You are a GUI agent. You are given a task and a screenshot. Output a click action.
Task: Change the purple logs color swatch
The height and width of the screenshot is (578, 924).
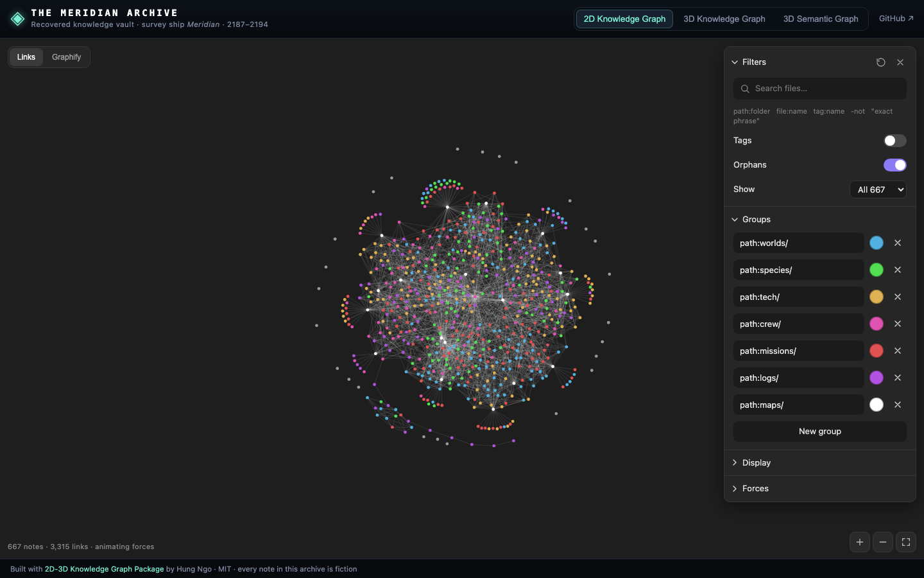(877, 378)
